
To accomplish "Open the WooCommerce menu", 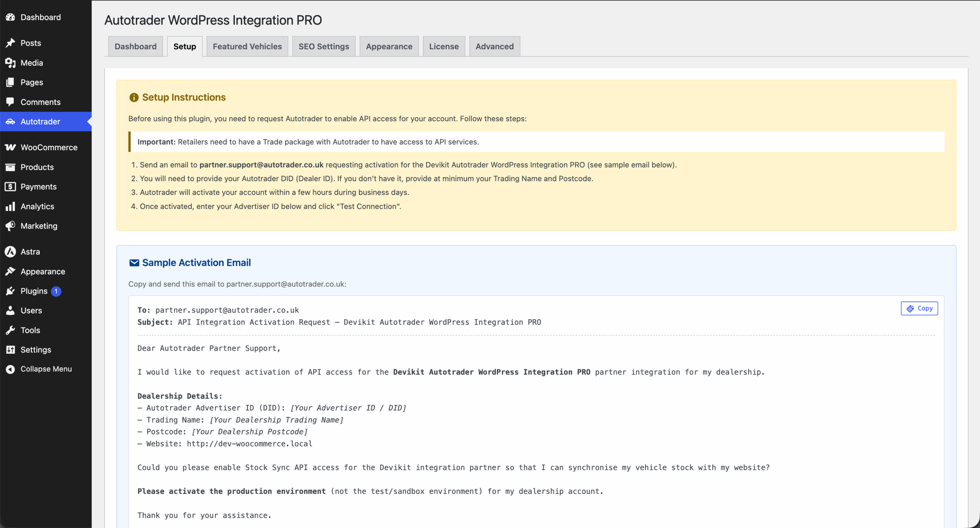I will click(x=46, y=147).
